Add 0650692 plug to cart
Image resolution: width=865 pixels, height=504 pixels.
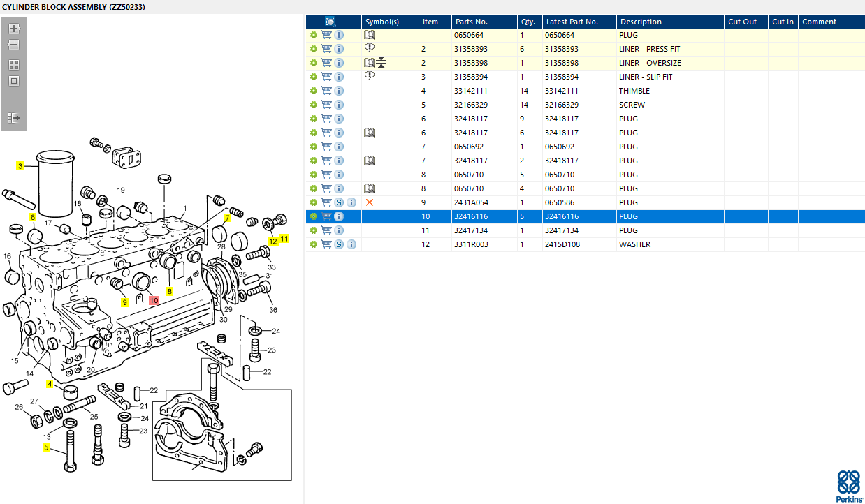tap(326, 147)
